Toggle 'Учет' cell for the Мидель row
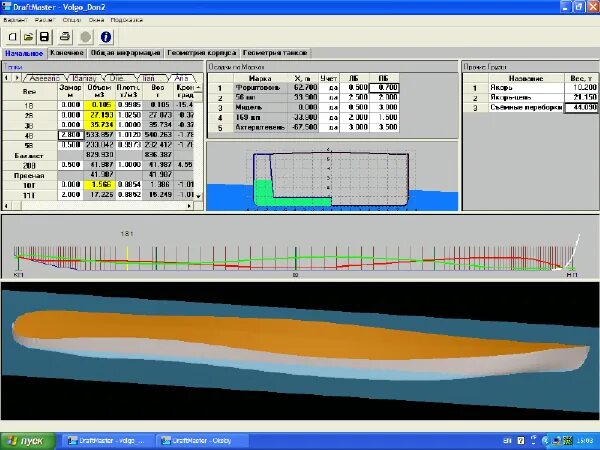Viewport: 600px width, 450px height. [329, 108]
